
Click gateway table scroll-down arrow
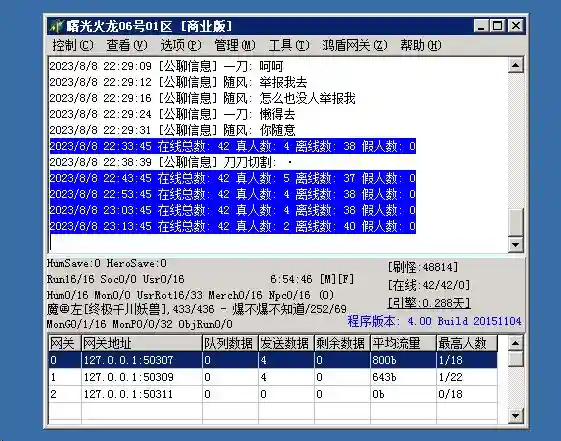(x=516, y=416)
